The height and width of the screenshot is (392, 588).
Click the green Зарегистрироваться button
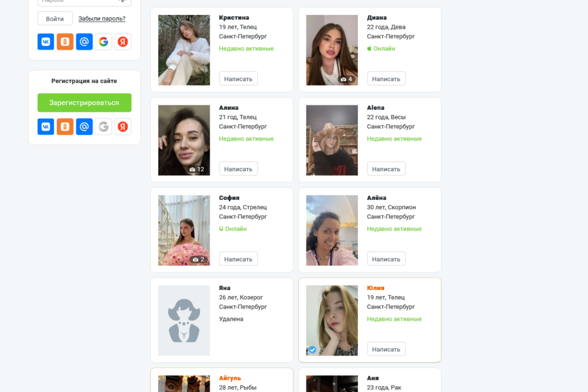tap(84, 103)
